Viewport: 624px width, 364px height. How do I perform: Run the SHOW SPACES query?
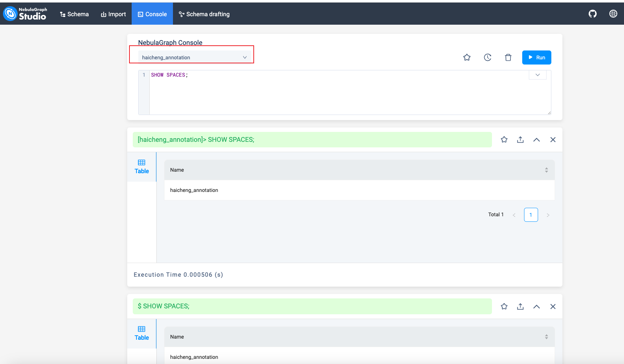pos(537,57)
